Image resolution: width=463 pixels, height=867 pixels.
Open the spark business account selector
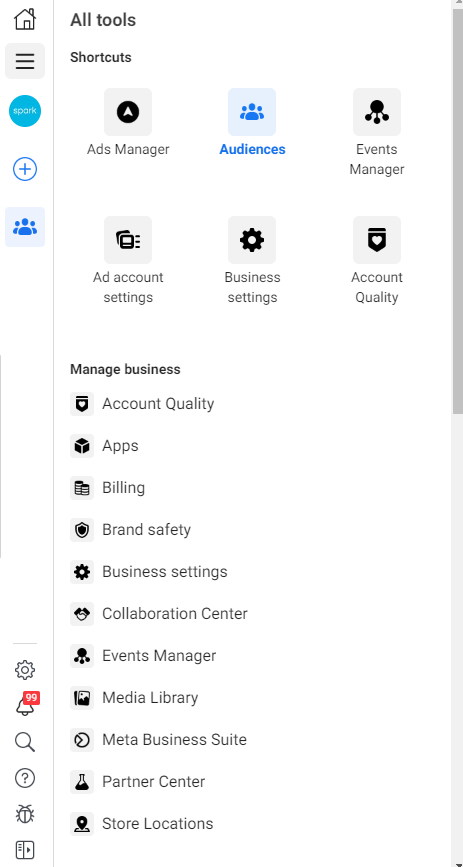point(25,111)
